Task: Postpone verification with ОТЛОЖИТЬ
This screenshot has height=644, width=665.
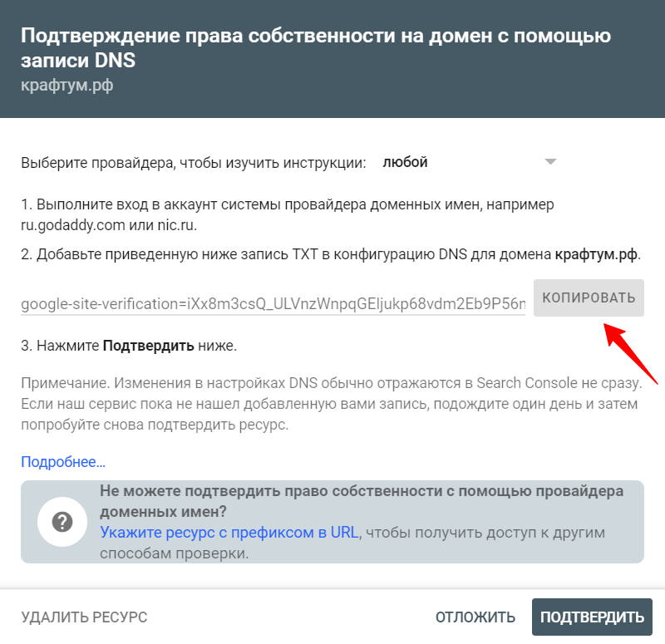Action: click(475, 617)
